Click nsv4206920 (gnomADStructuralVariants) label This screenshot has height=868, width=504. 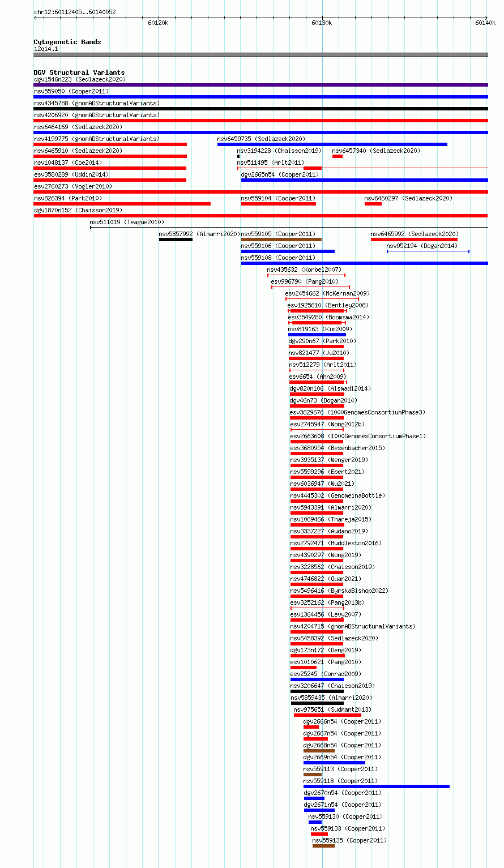(97, 115)
